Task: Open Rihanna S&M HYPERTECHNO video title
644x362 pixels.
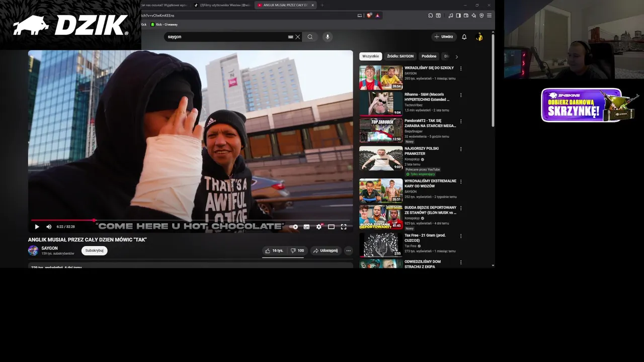Action: pyautogui.click(x=427, y=97)
